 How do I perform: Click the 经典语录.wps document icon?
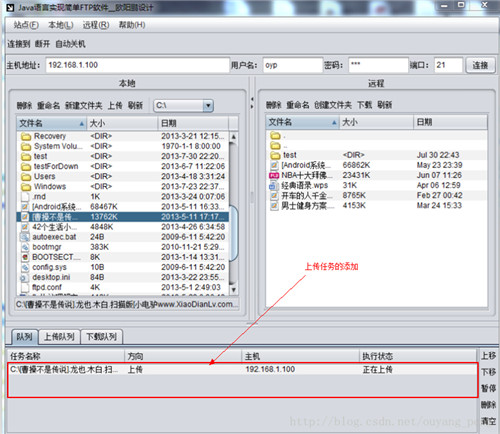[274, 185]
